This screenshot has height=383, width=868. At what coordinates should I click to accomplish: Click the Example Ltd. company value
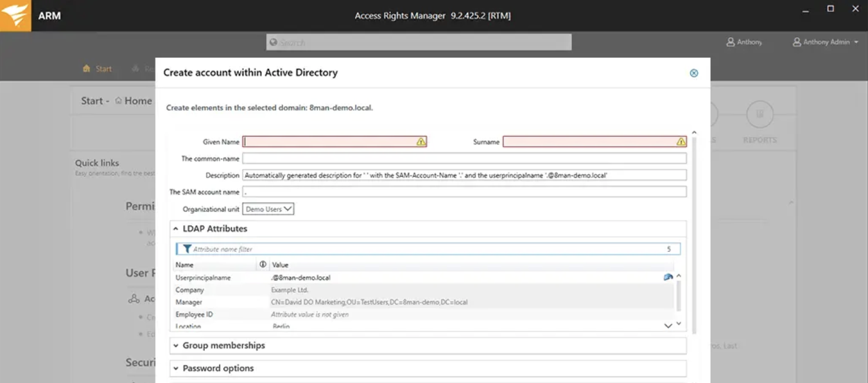click(x=290, y=290)
